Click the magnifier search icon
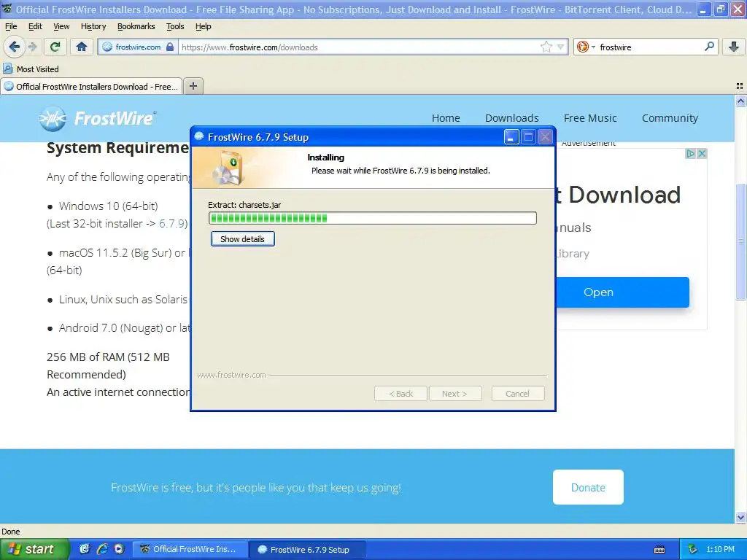 709,47
